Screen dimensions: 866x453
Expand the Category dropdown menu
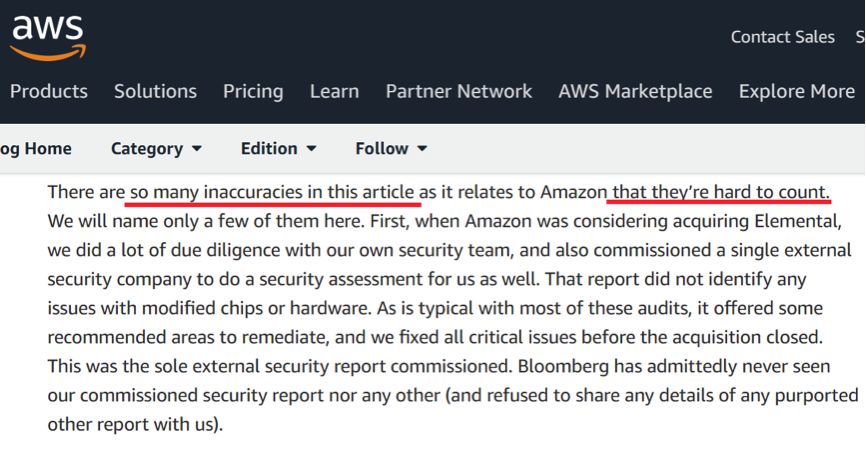point(156,149)
